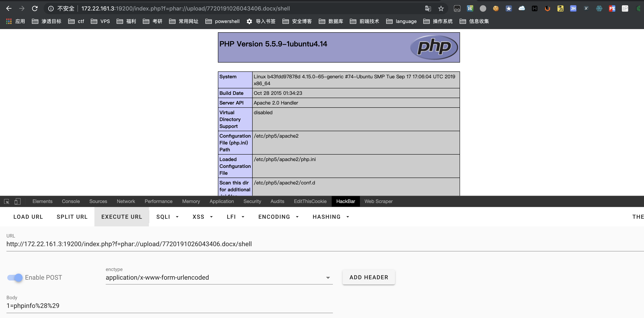Open the enctype combo box
644x318 pixels.
(x=219, y=277)
